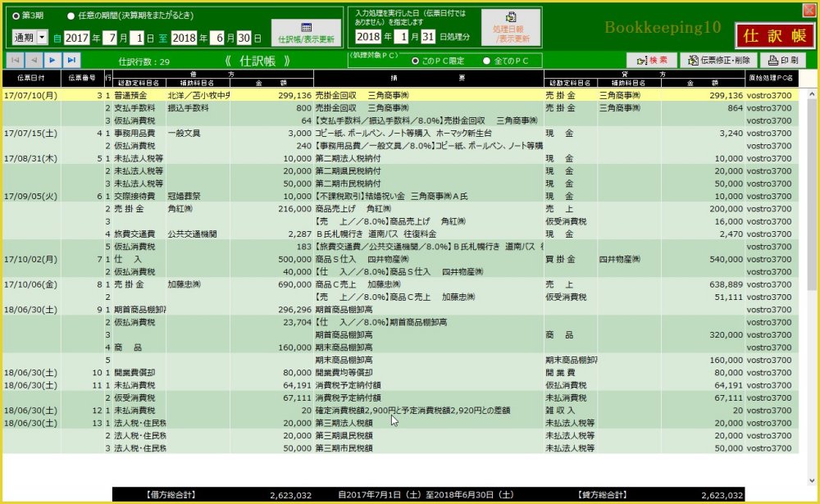Select the 任意の期間 radio option
The height and width of the screenshot is (504, 820).
(71, 16)
